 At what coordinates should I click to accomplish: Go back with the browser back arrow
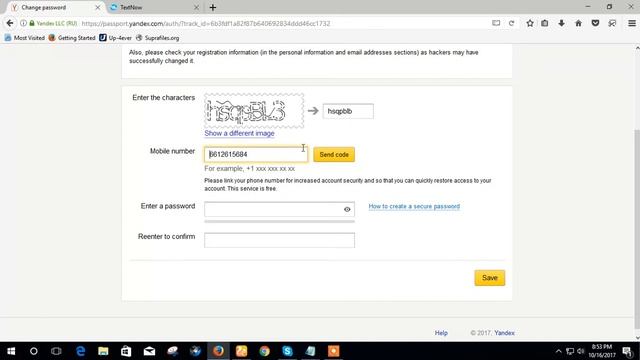10,23
